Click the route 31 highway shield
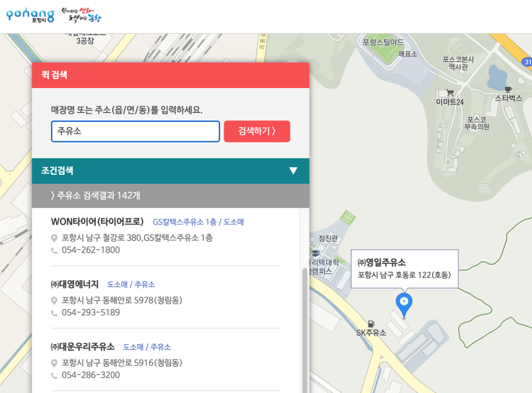This screenshot has height=393, width=532. point(527,62)
